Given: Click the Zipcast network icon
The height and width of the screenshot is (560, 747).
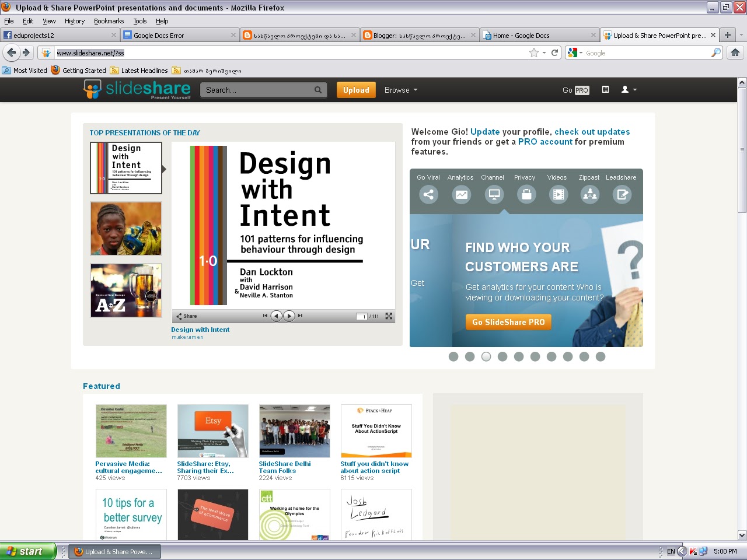Looking at the screenshot, I should 590,195.
